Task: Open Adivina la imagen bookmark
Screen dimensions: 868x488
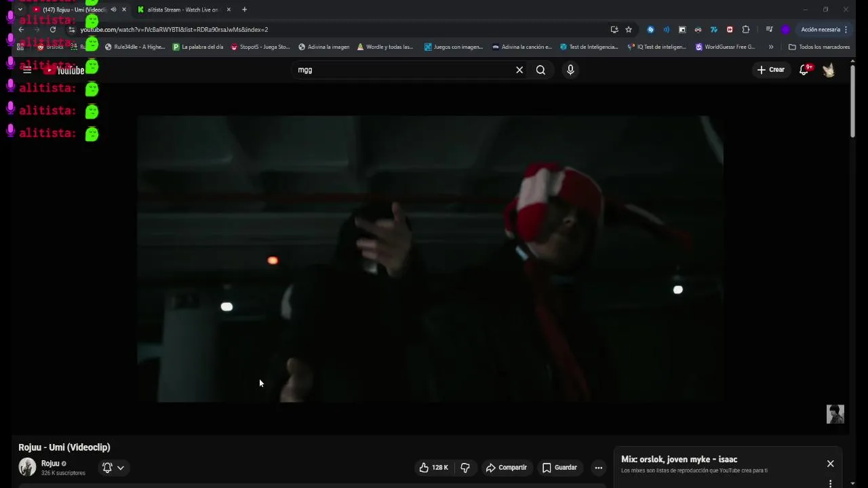Action: point(323,47)
